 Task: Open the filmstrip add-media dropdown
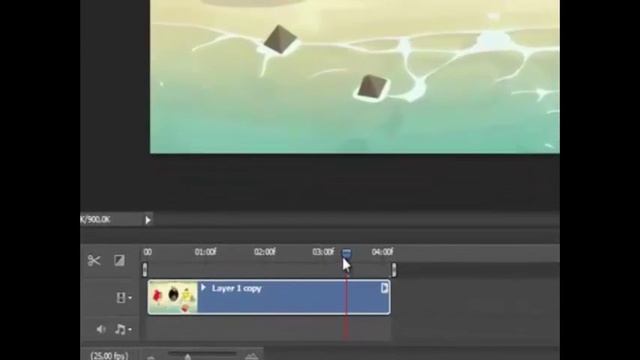124,298
